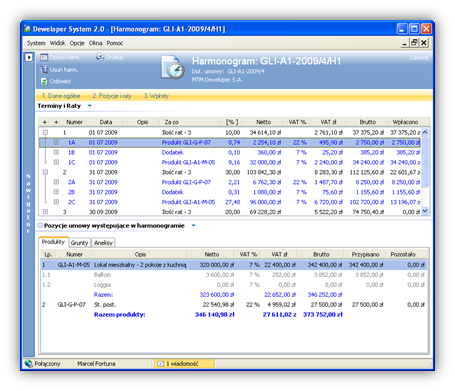Viewport: 455px width, 391px height.
Task: Click the scroll up arrow of the Terminy table
Action: click(425, 132)
